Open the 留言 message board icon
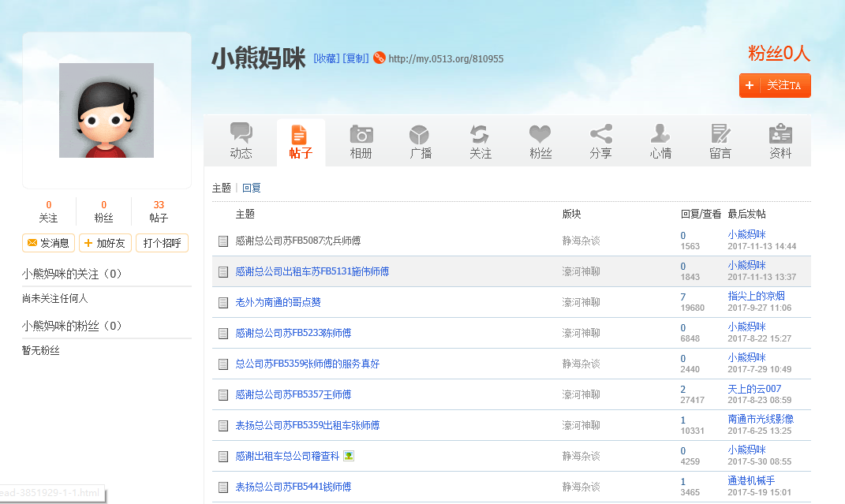The width and height of the screenshot is (845, 504). (720, 134)
